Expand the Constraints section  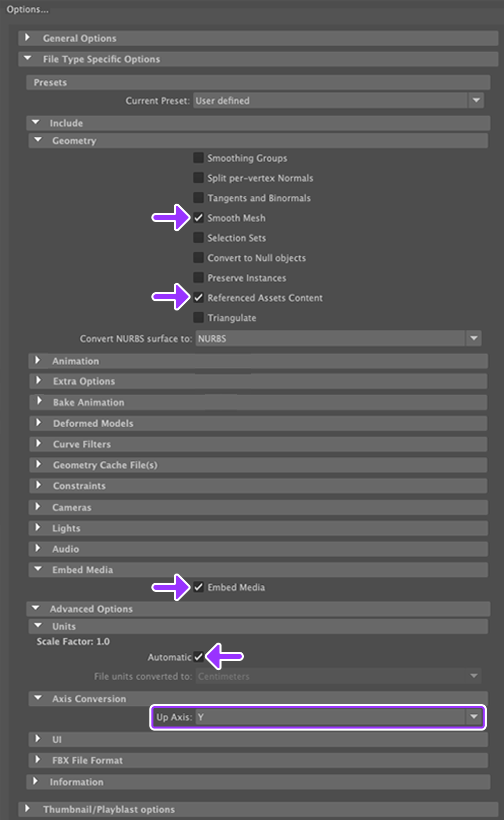pyautogui.click(x=258, y=486)
